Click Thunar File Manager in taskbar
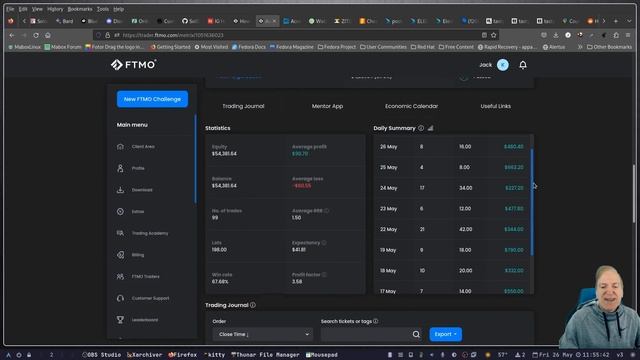The height and width of the screenshot is (360, 640). pyautogui.click(x=265, y=355)
